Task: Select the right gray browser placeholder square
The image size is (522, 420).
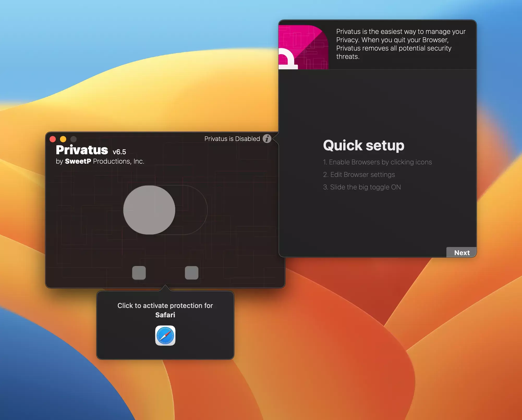Action: pos(191,273)
